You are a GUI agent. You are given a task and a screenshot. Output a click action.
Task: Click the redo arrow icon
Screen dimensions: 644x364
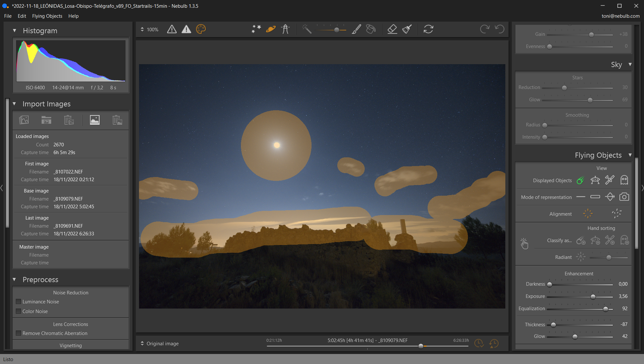point(485,29)
